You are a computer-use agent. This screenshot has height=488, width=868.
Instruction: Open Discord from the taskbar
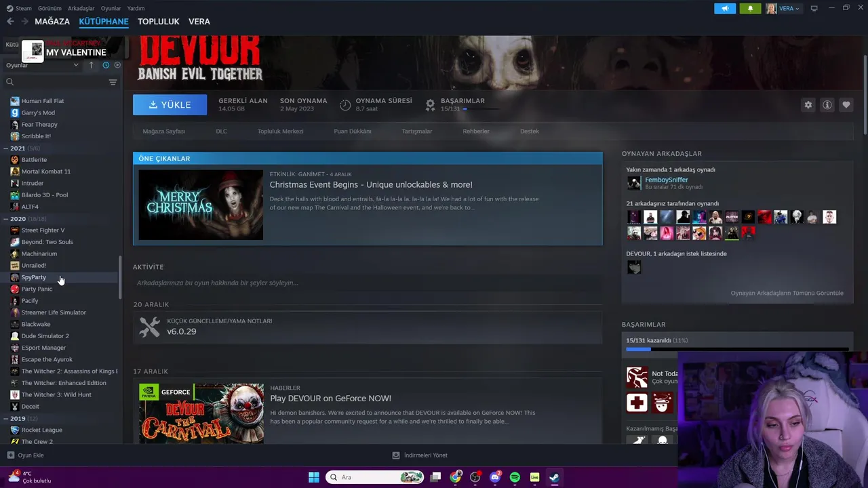pos(495,477)
